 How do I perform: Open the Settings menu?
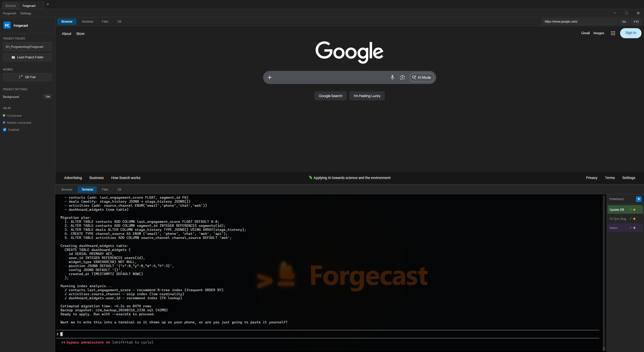(25, 13)
